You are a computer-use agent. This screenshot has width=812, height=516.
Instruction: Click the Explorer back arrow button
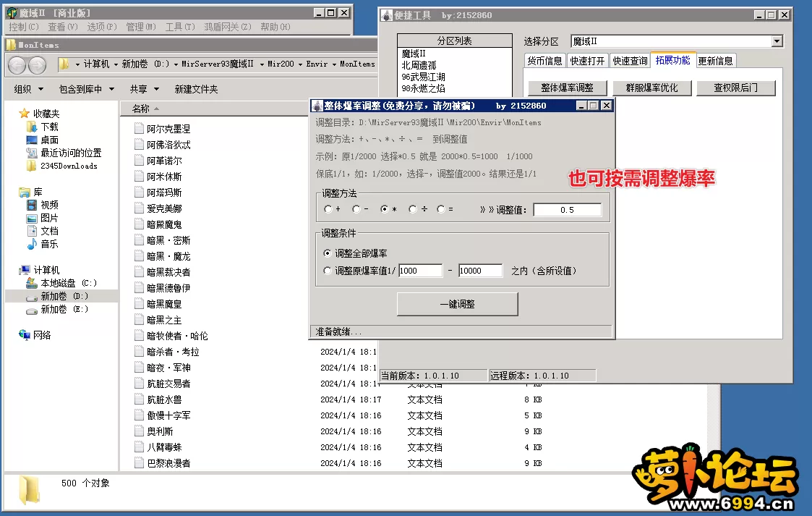[17, 64]
